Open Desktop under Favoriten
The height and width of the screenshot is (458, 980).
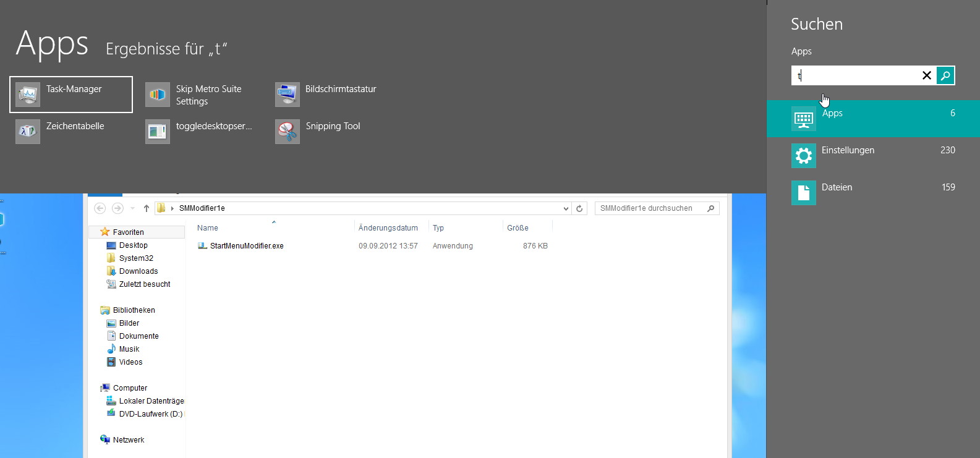[x=133, y=245]
